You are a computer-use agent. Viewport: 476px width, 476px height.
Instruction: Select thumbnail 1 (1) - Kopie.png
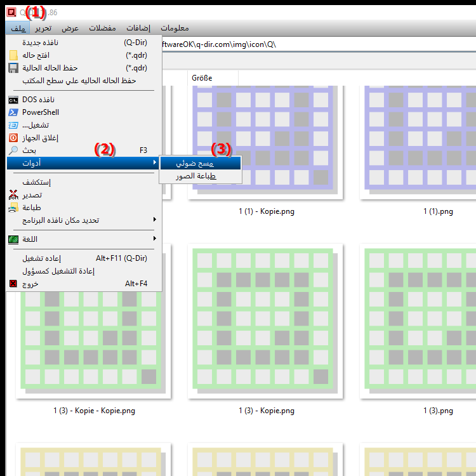pos(265,142)
